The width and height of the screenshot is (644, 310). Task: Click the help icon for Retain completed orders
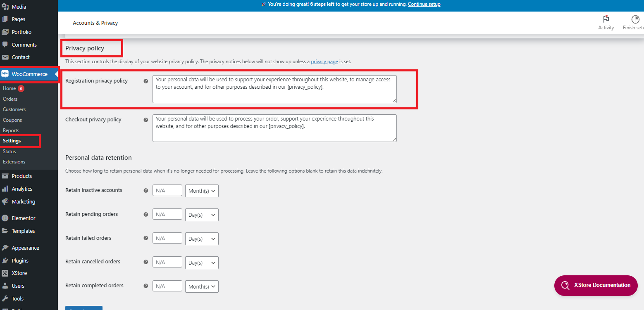(145, 286)
